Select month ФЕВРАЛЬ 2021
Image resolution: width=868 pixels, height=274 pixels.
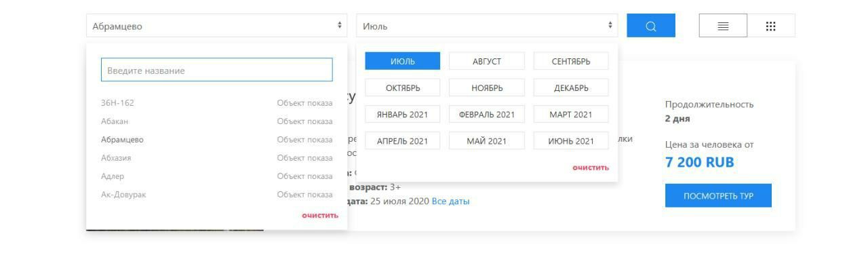click(x=487, y=114)
